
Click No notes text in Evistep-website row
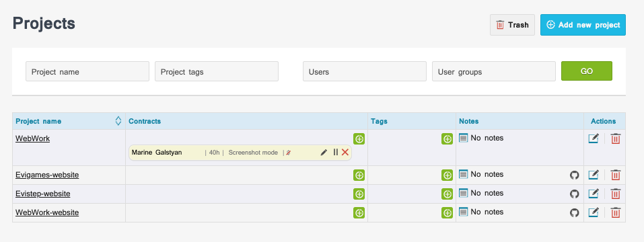[487, 193]
